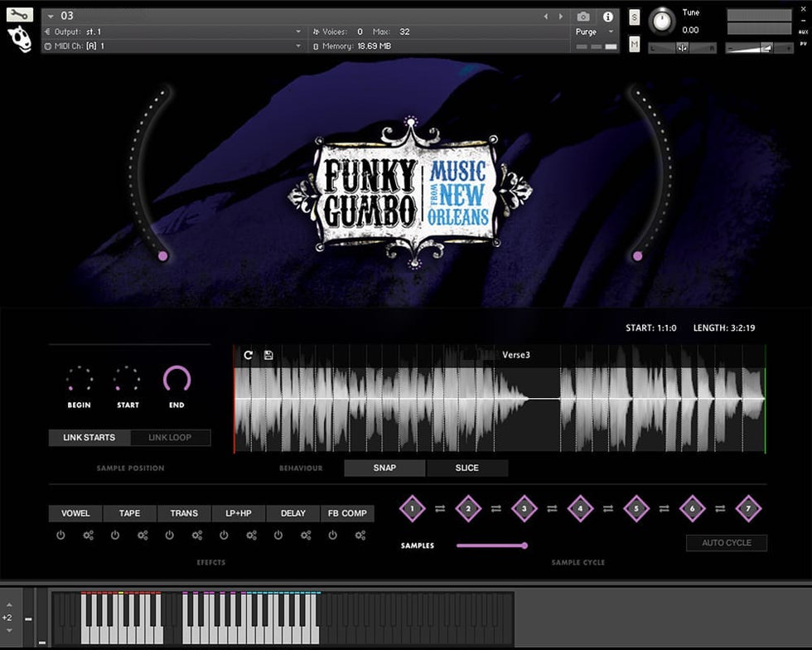Select sample slot diamond number 3
This screenshot has height=650, width=812.
tap(524, 508)
